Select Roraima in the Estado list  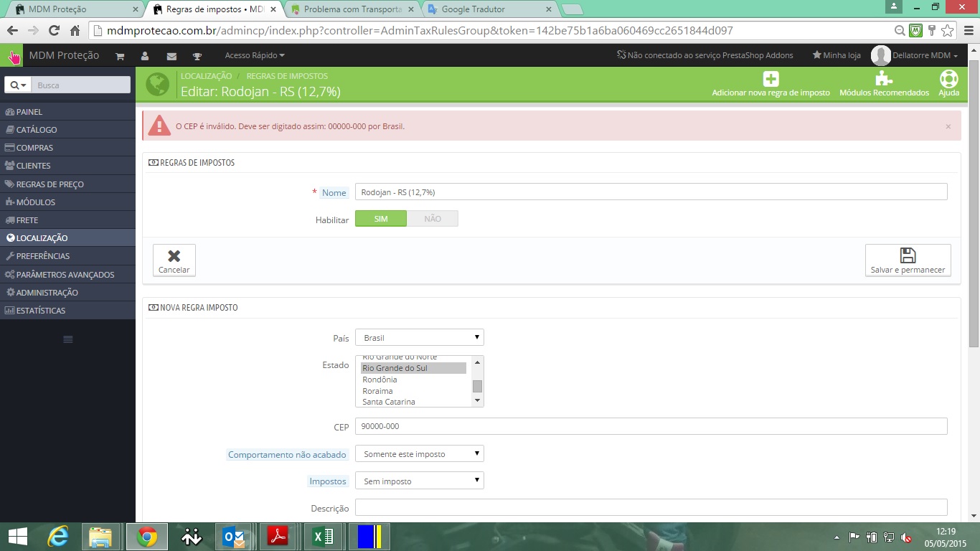(413, 391)
